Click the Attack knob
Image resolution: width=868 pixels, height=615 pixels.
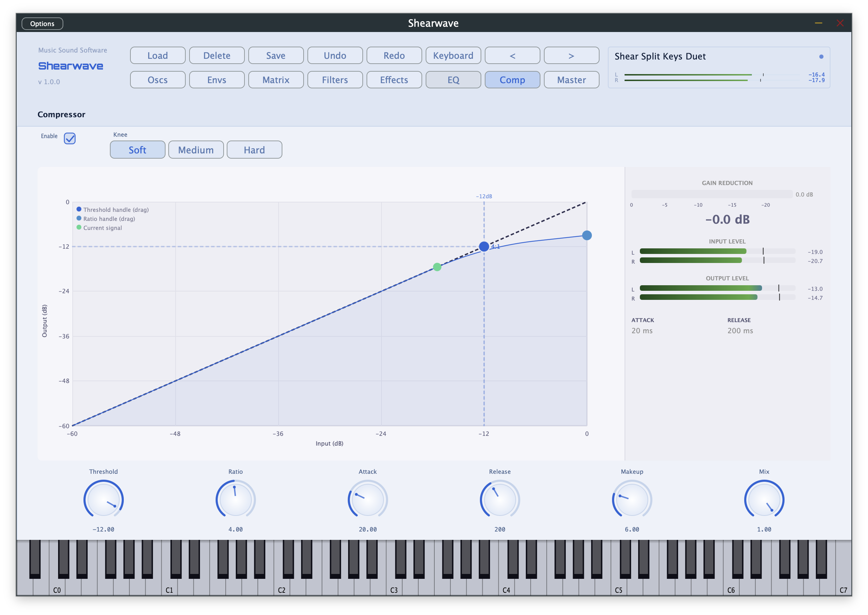(x=368, y=500)
